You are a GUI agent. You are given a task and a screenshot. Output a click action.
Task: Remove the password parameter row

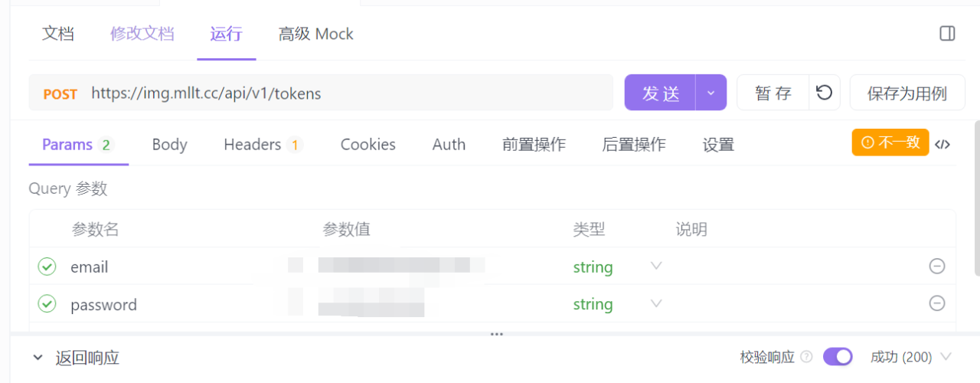click(936, 303)
